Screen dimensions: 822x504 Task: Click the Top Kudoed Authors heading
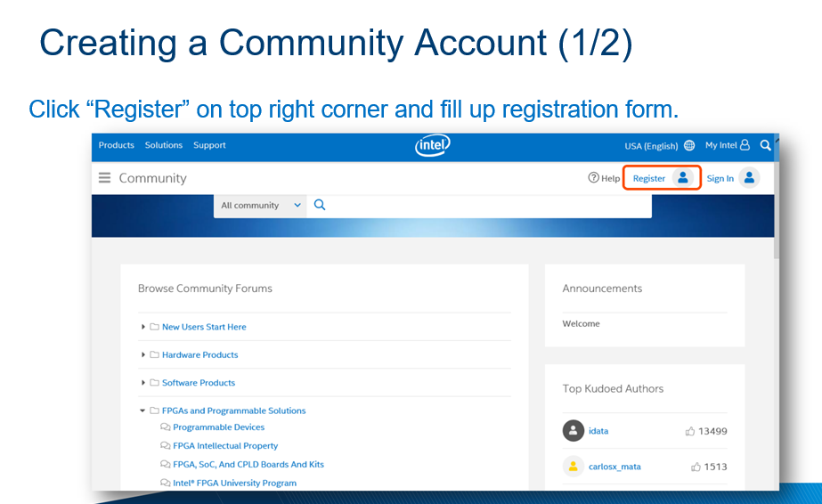[613, 389]
